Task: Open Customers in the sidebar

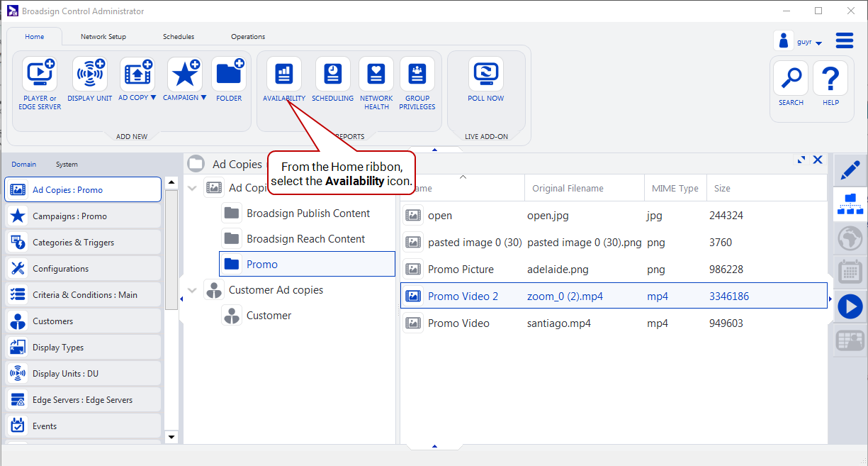Action: 83,321
